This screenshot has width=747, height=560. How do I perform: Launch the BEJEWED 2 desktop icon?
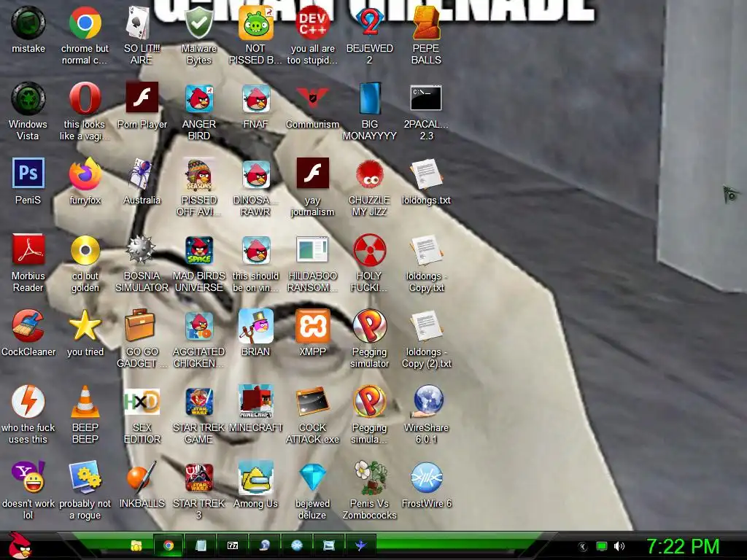369,23
